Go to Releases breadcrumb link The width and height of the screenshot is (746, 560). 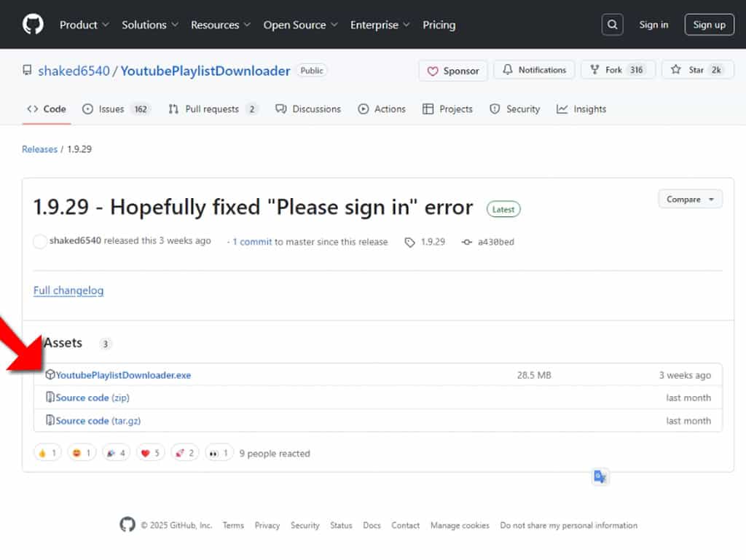click(39, 149)
